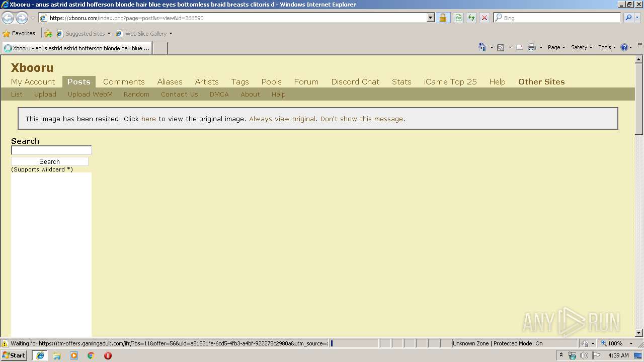Image resolution: width=644 pixels, height=362 pixels.
Task: Click the Home icon in command bar
Action: coord(482,47)
